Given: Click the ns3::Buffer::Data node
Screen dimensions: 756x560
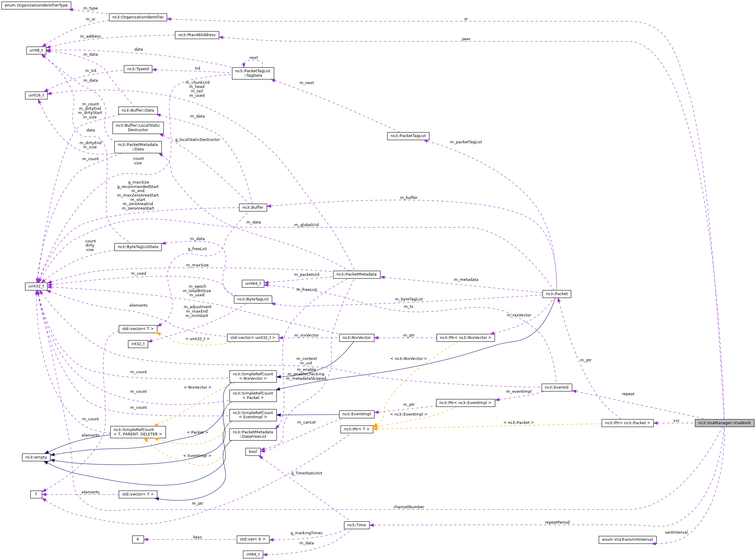Looking at the screenshot, I should (x=138, y=110).
